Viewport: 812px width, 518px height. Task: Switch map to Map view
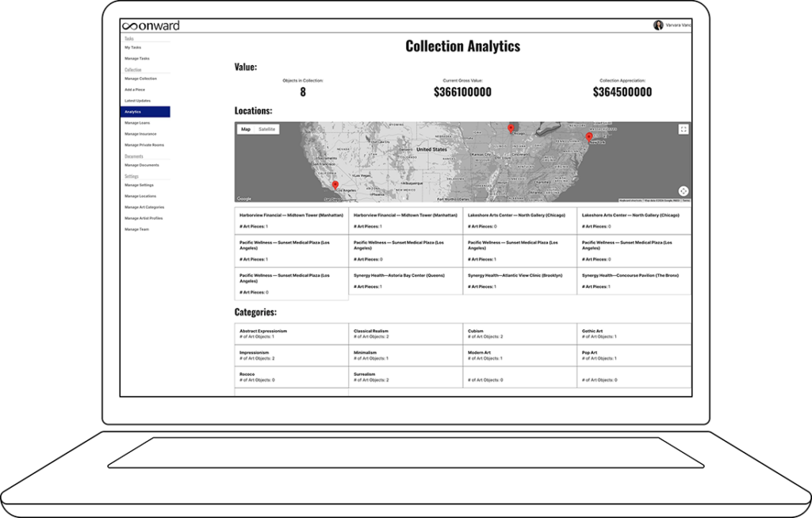tap(246, 129)
